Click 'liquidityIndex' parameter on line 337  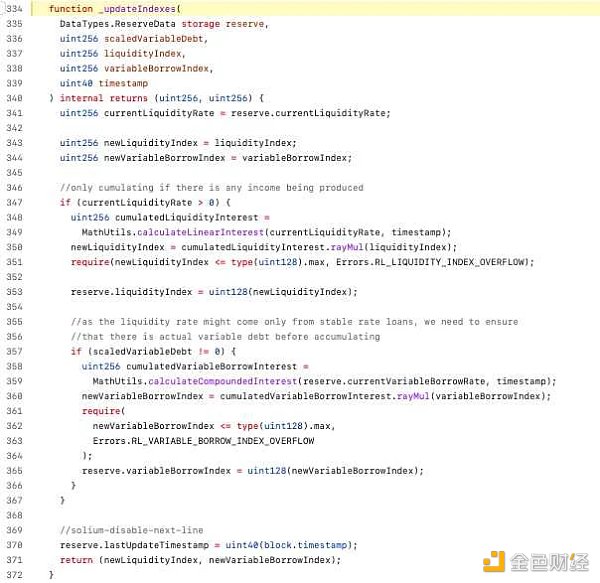[x=142, y=54]
